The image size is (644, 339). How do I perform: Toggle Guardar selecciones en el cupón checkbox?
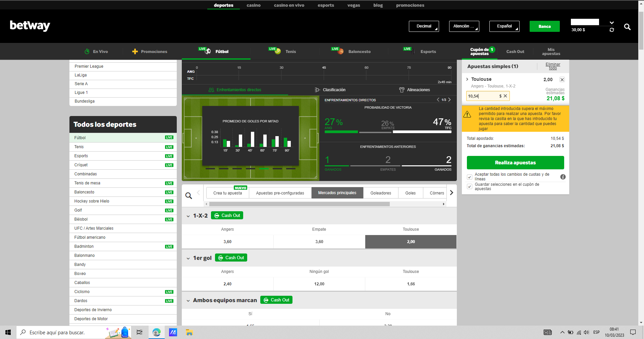click(x=470, y=186)
